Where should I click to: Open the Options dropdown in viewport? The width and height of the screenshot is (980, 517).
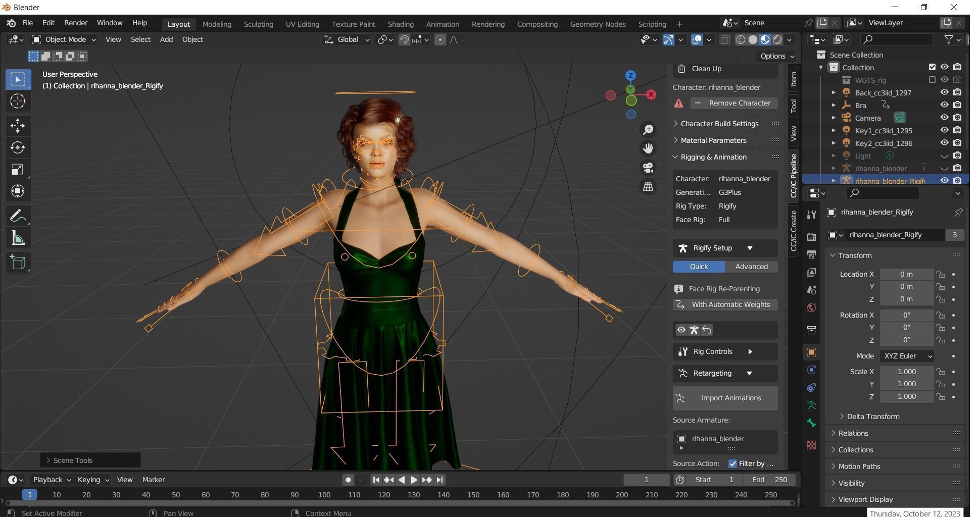coord(777,56)
